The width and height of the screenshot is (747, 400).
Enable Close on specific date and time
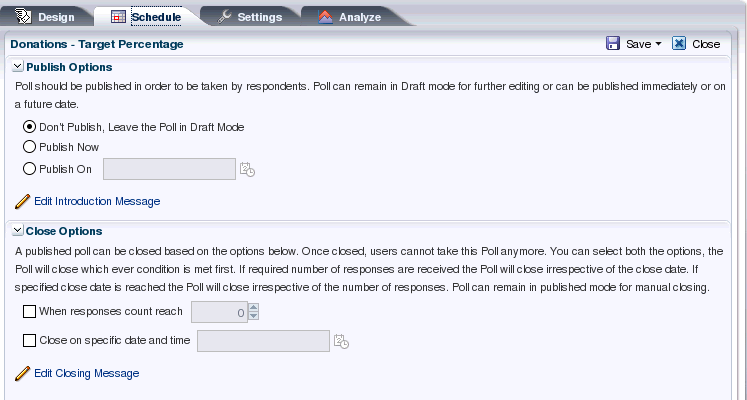[30, 340]
